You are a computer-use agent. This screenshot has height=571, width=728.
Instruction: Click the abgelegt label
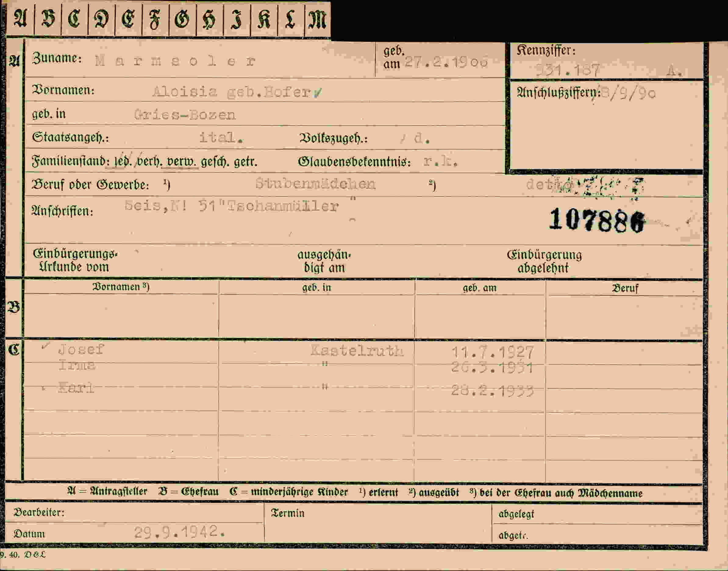[516, 514]
